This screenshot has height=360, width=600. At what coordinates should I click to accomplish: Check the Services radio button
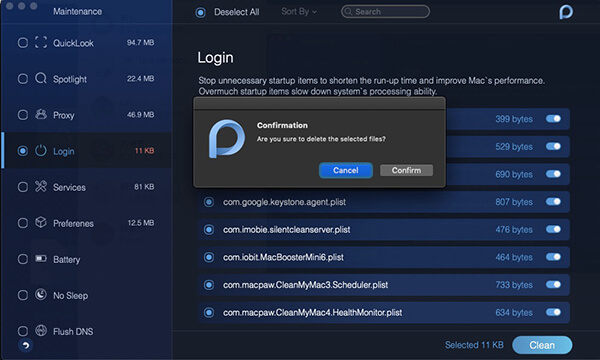click(23, 187)
